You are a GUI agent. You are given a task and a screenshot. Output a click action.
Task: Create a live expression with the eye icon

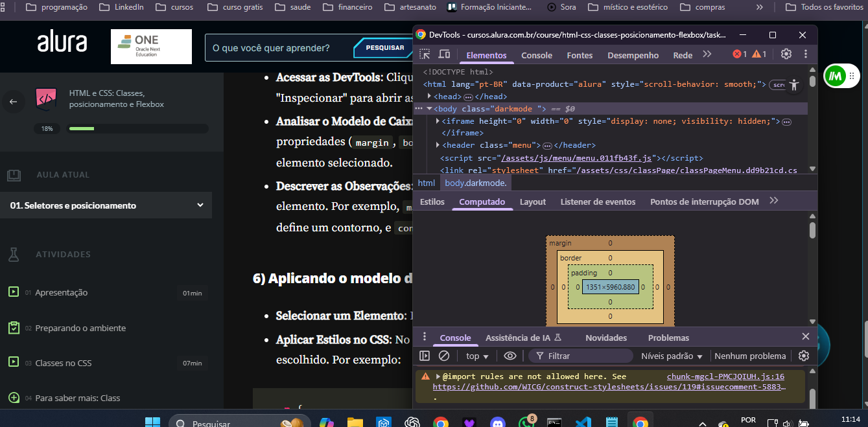point(510,356)
